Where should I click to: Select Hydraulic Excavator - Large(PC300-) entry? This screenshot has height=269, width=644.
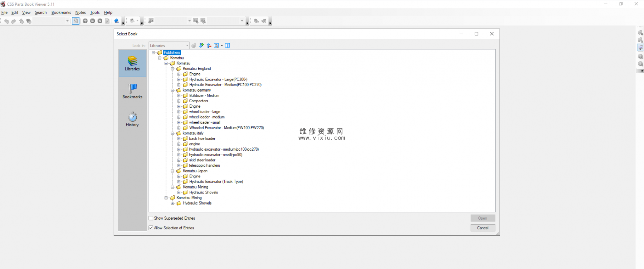pos(218,79)
